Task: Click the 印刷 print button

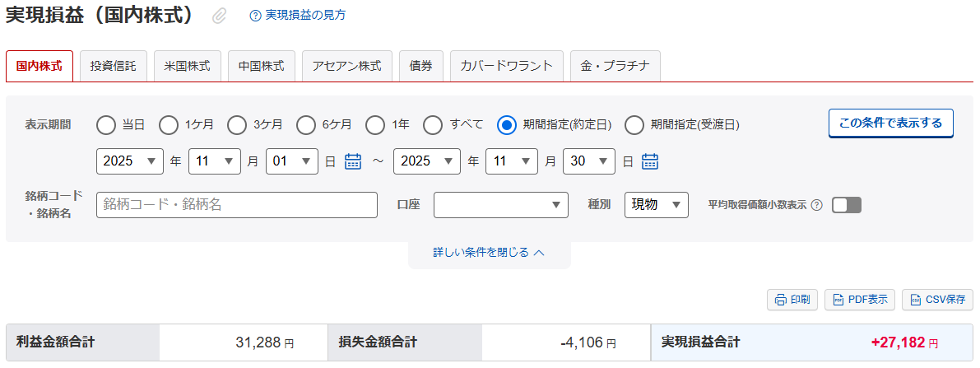Action: pyautogui.click(x=792, y=300)
